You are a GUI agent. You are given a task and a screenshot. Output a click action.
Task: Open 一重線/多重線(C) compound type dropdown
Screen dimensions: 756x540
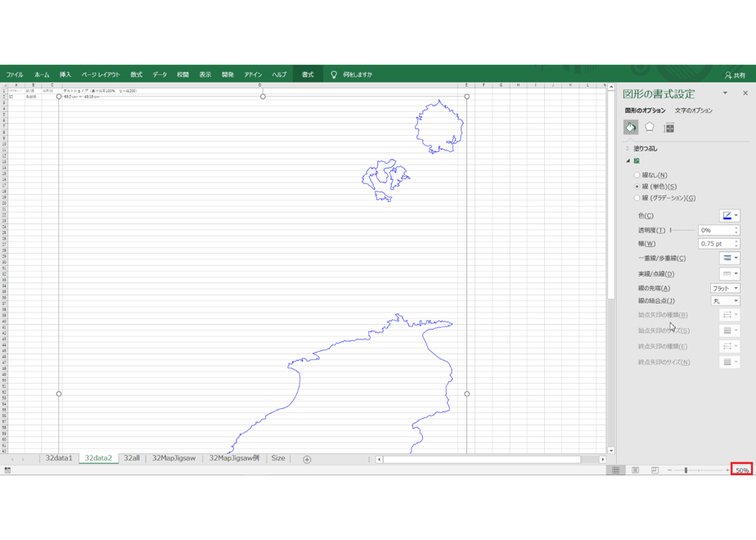[730, 258]
